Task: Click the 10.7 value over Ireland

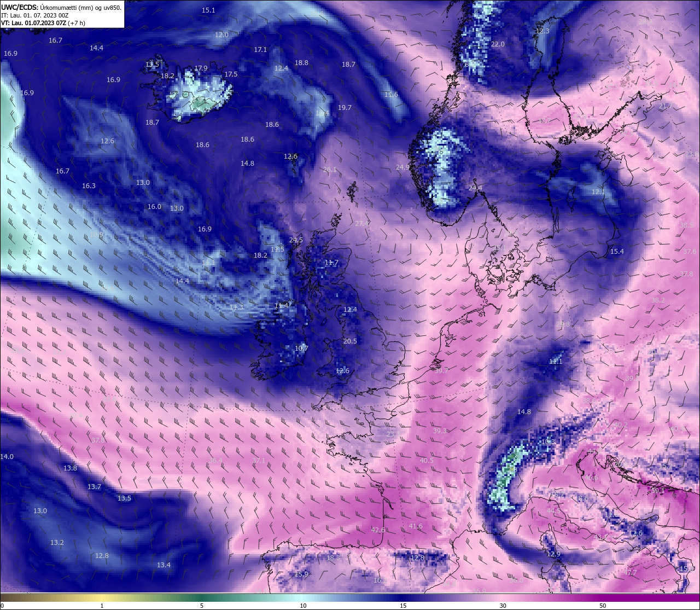Action: 301,348
